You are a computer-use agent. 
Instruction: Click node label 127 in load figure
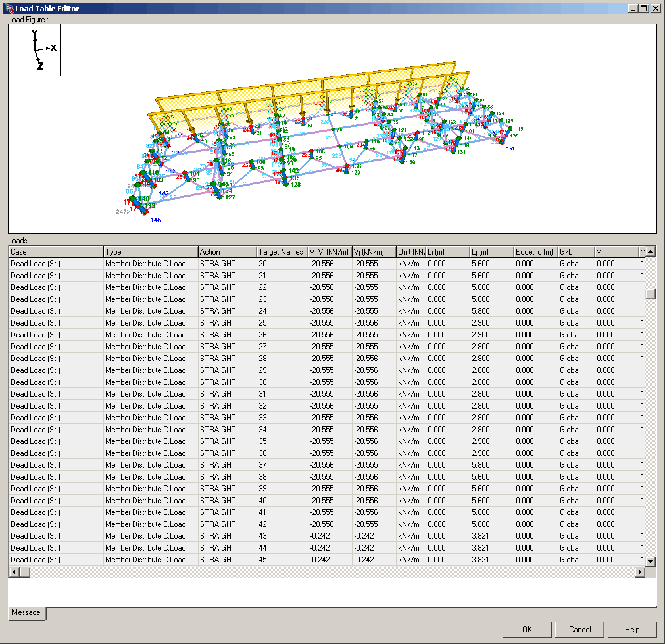230,197
